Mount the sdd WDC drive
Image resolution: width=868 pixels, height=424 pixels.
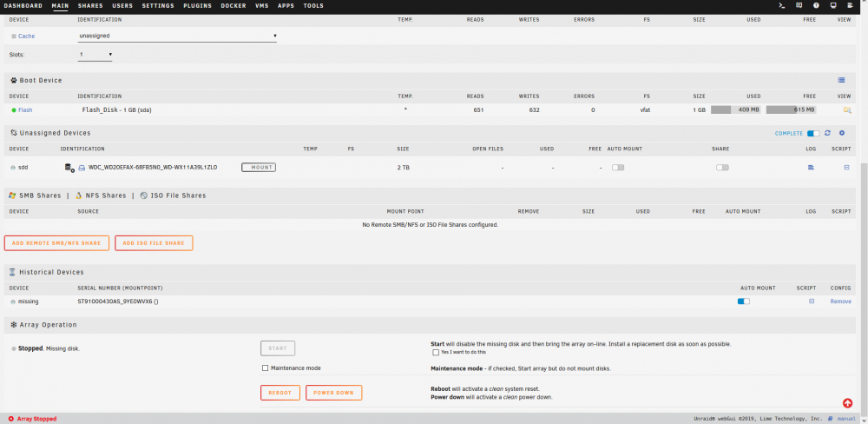click(x=259, y=168)
